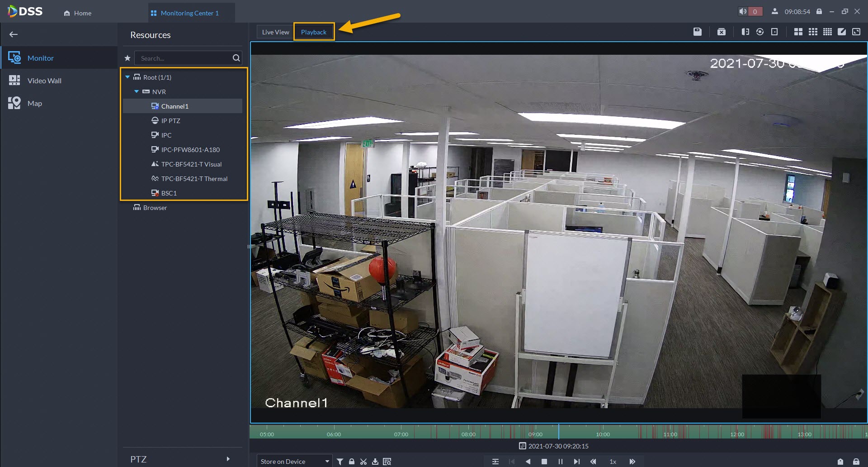Viewport: 868px width, 467px height.
Task: Open the Video Wall section
Action: (59, 81)
